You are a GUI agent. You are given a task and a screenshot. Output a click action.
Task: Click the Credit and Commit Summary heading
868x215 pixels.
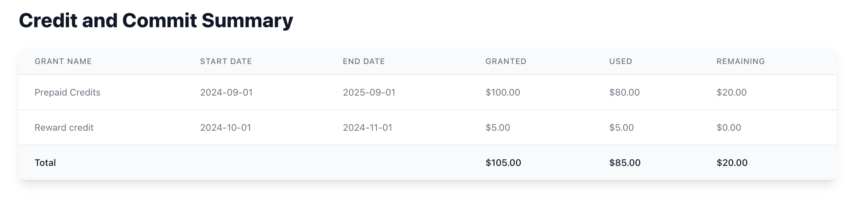[156, 21]
